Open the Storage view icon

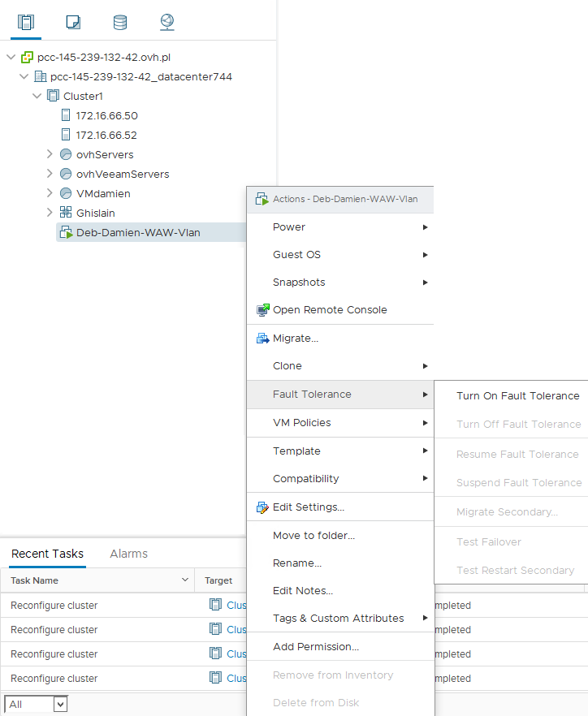click(x=120, y=22)
